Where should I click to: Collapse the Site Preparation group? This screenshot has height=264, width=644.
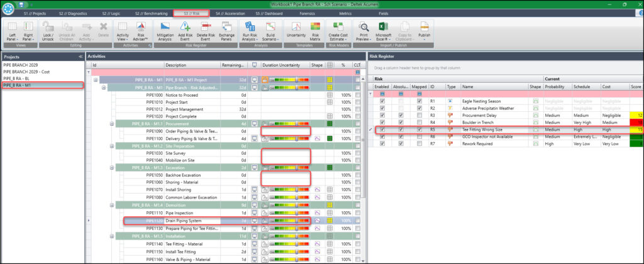tap(112, 146)
